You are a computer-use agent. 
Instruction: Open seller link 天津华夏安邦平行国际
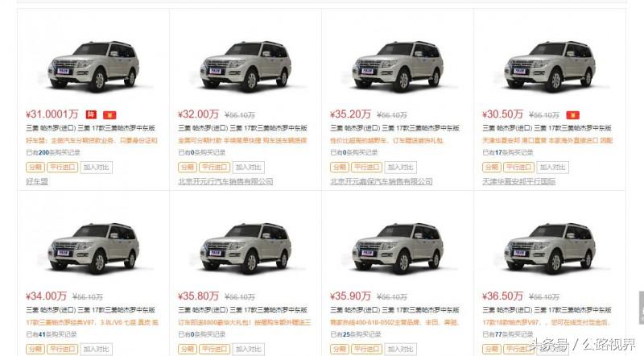click(518, 181)
